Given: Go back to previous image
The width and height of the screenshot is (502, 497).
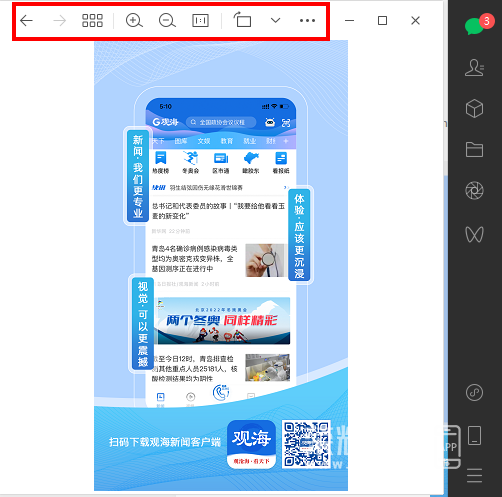Looking at the screenshot, I should click(26, 21).
